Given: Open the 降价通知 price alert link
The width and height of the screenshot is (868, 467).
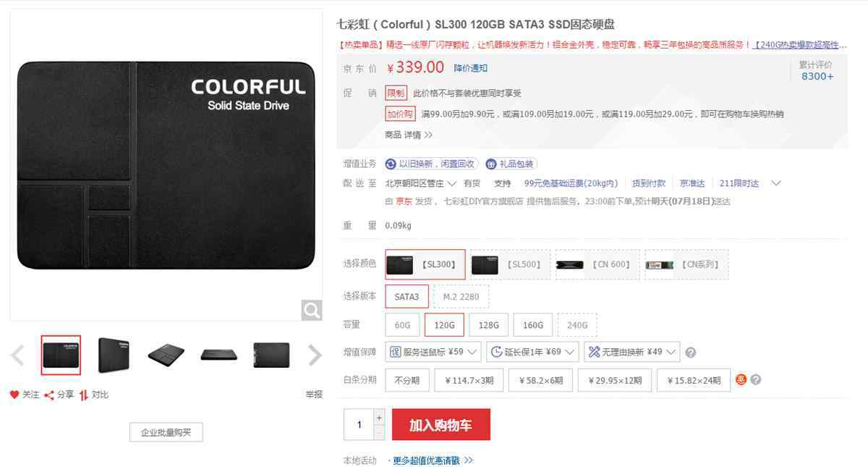Looking at the screenshot, I should click(x=471, y=68).
